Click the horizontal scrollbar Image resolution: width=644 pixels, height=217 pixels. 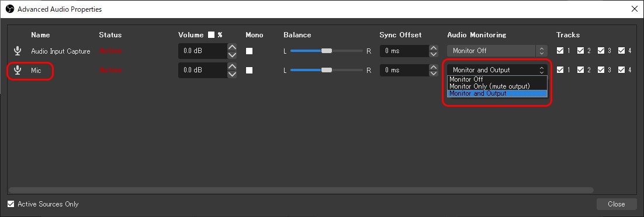[300, 190]
